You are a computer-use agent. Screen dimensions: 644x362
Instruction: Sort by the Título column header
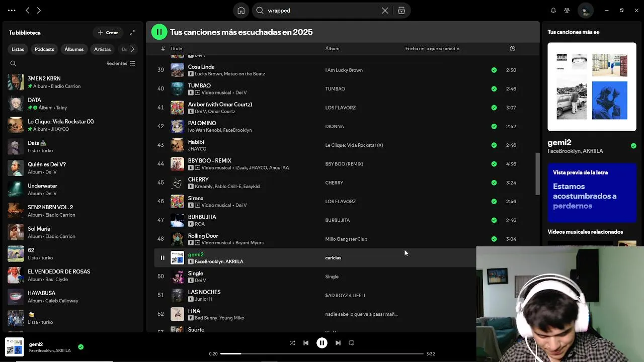[176, 49]
